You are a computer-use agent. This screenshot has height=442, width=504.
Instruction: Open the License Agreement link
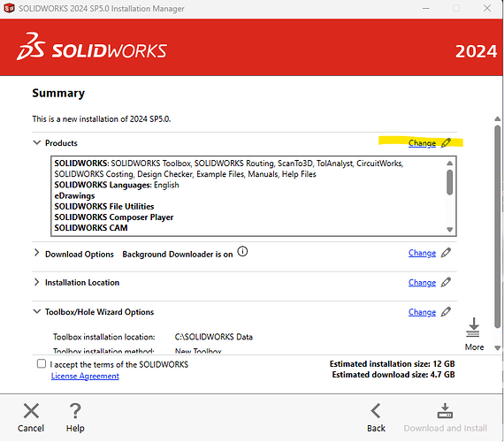(x=85, y=376)
